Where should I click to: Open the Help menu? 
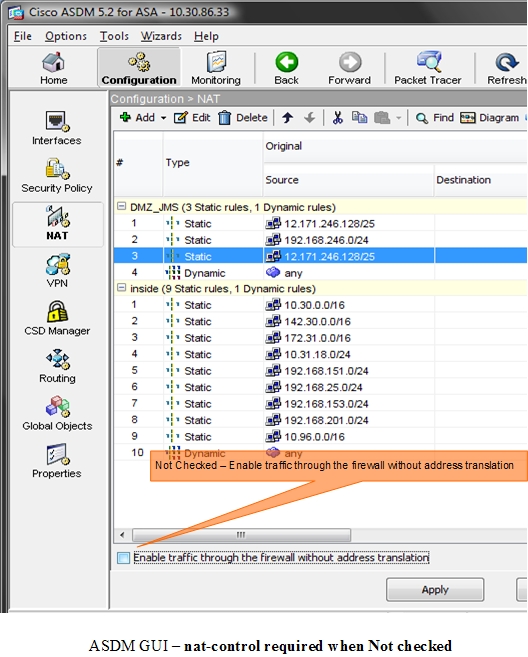(206, 36)
